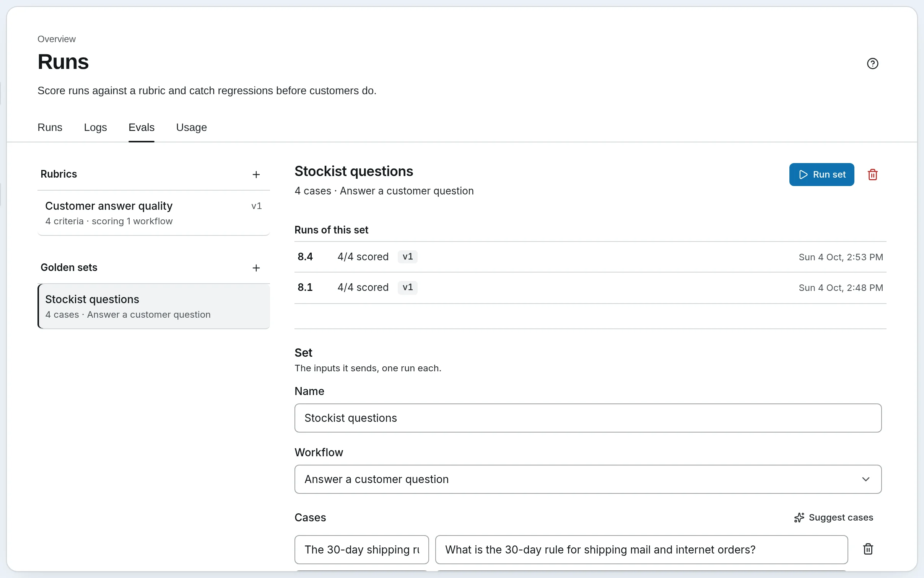The image size is (924, 578).
Task: Switch to the Logs tab
Action: click(x=95, y=127)
